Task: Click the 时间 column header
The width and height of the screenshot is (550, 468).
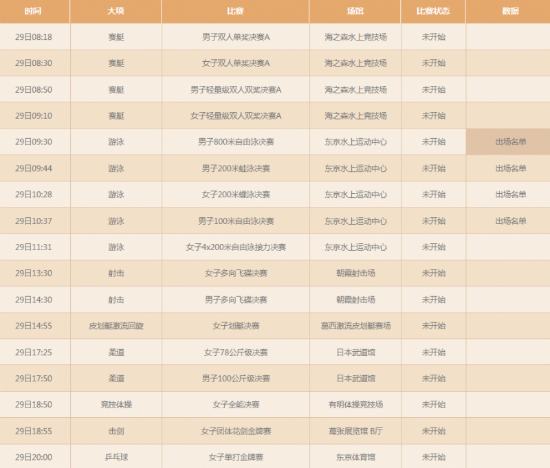Action: tap(33, 11)
